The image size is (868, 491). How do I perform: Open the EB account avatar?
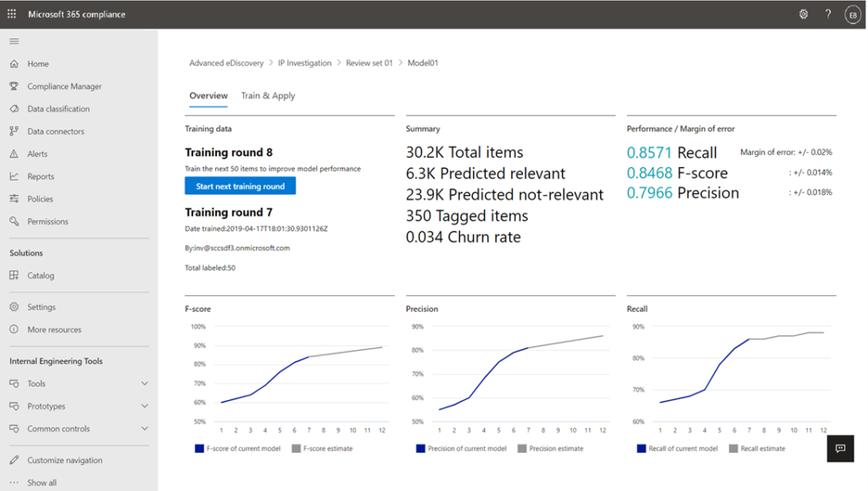click(x=852, y=14)
